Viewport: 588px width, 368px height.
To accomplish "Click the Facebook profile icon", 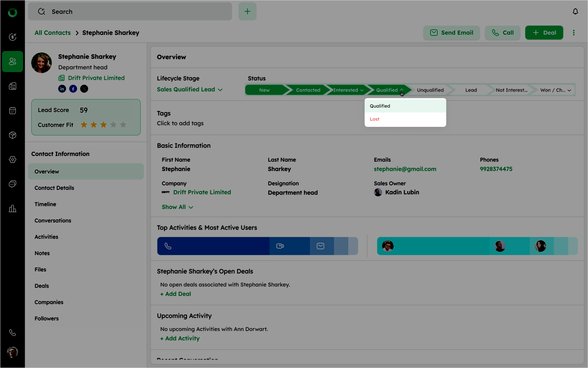I will click(73, 89).
